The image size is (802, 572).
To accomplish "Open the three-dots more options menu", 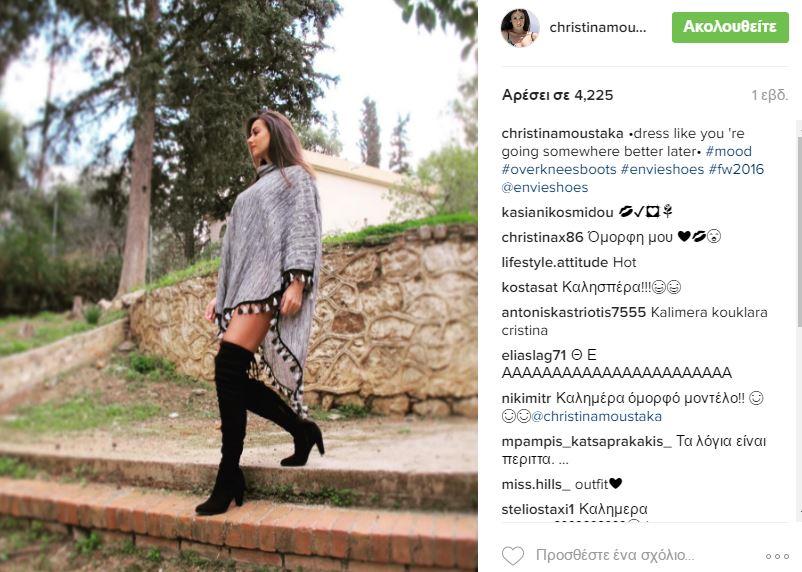I will point(777,556).
